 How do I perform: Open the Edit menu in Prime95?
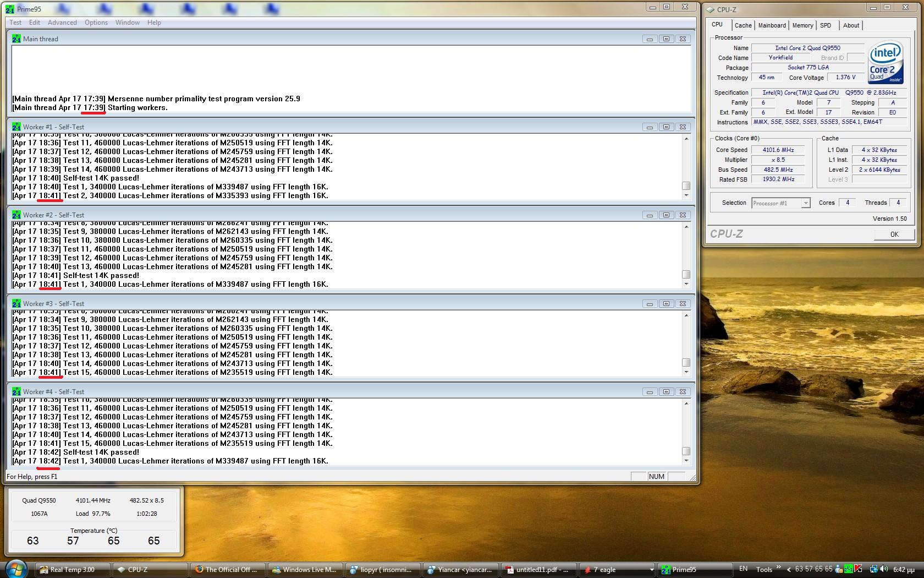(35, 23)
